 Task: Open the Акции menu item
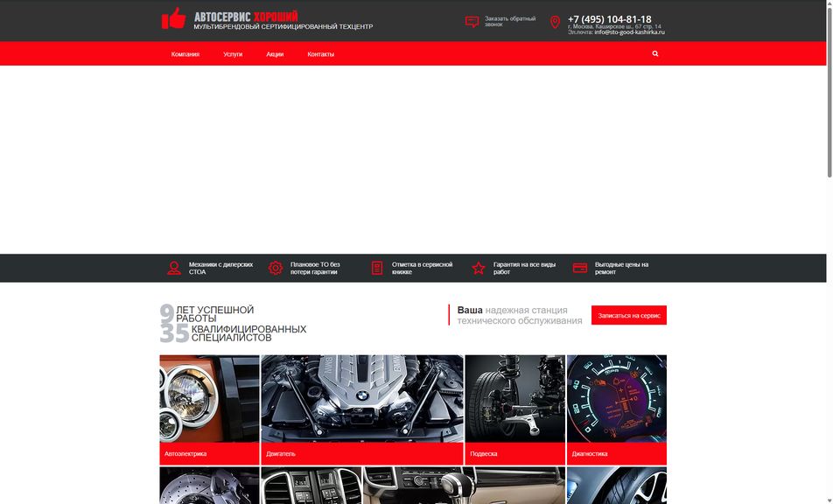point(275,54)
